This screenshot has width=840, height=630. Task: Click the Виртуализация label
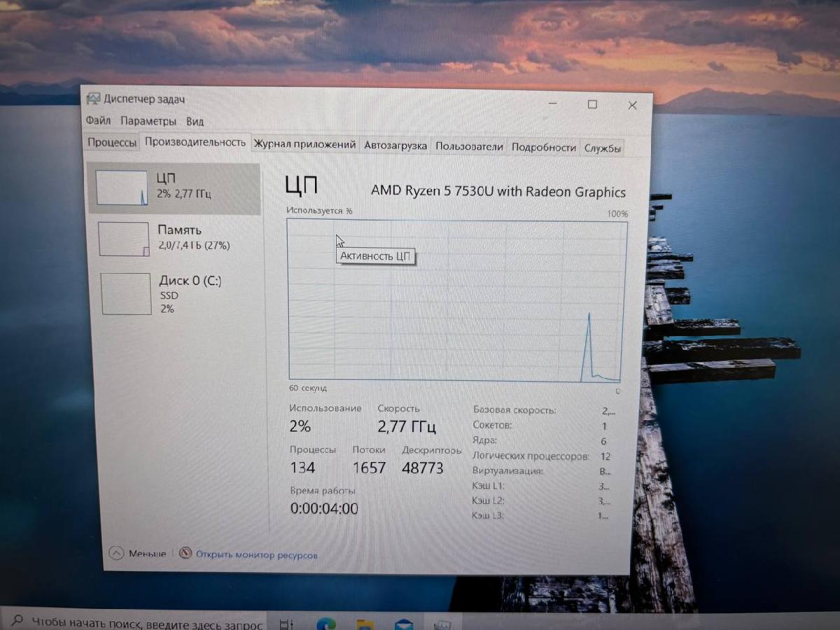click(x=507, y=470)
